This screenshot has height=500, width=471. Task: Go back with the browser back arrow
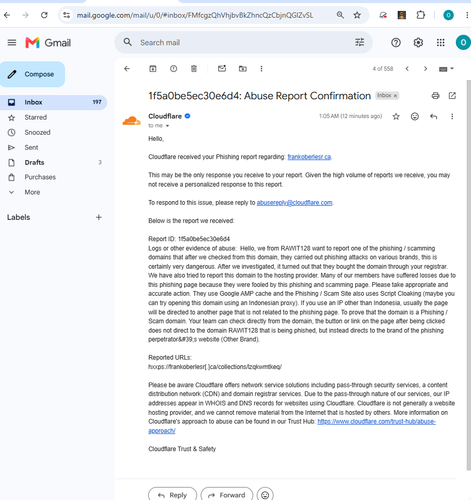[x=7, y=15]
